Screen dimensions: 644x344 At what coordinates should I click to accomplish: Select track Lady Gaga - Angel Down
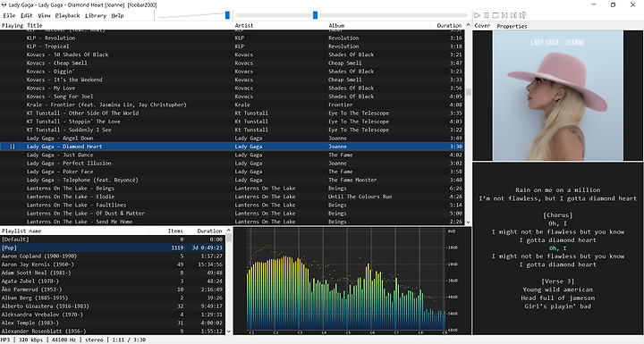tap(232, 138)
